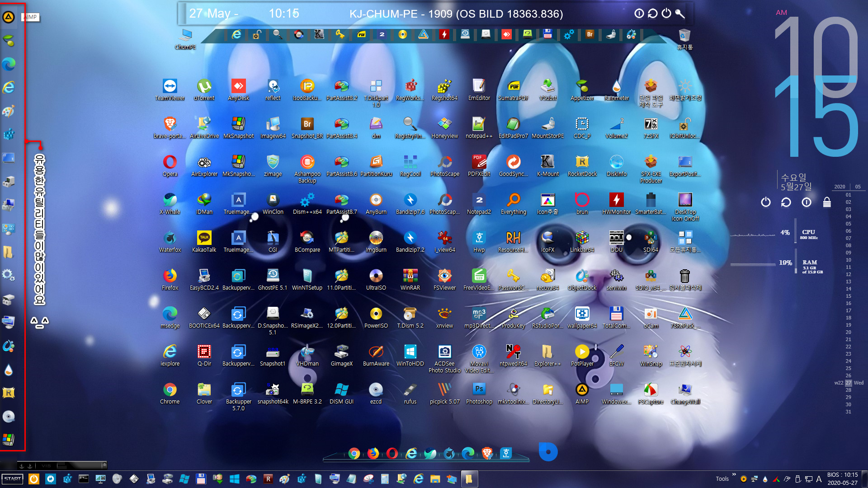Click the Windows logo taskbar icon
Screen dimensions: 868x488
pyautogui.click(x=234, y=479)
